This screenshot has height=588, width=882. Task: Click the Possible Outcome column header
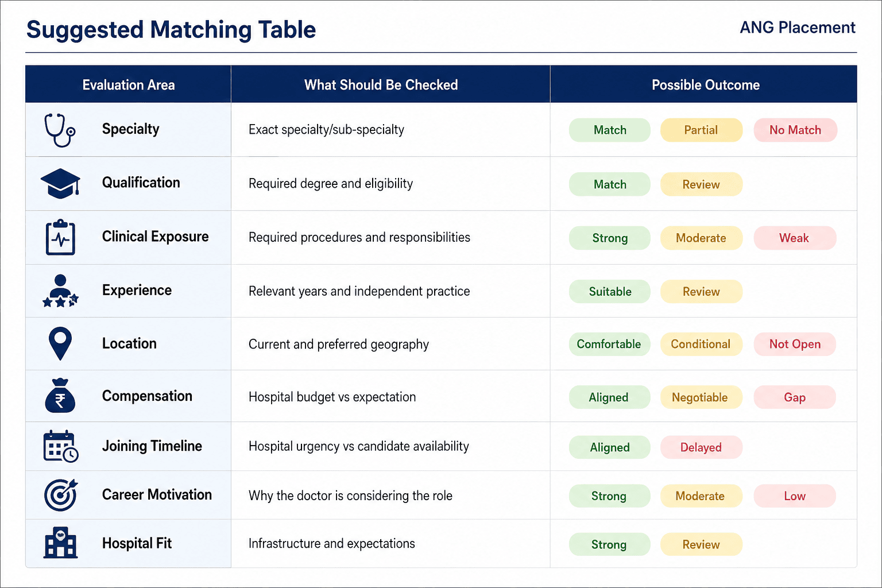[x=706, y=85]
